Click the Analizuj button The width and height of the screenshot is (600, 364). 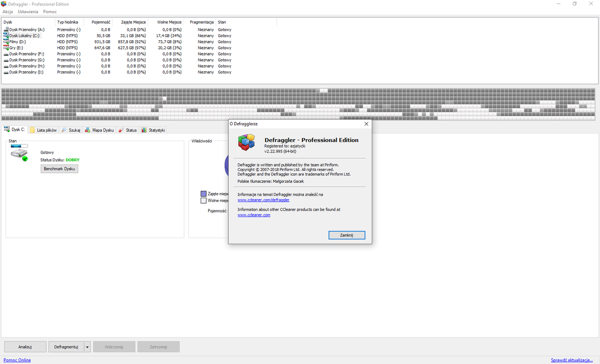(x=25, y=347)
